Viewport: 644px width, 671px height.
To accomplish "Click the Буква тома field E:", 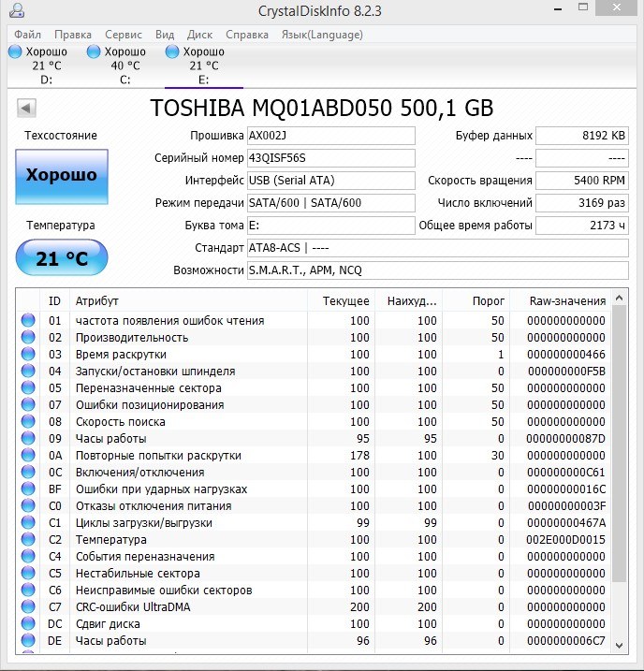I will point(331,226).
